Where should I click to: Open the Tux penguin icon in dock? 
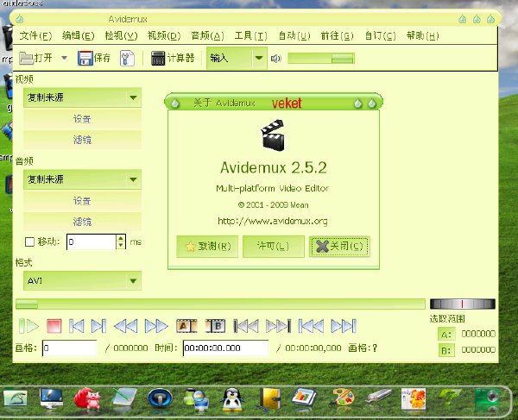pyautogui.click(x=232, y=398)
